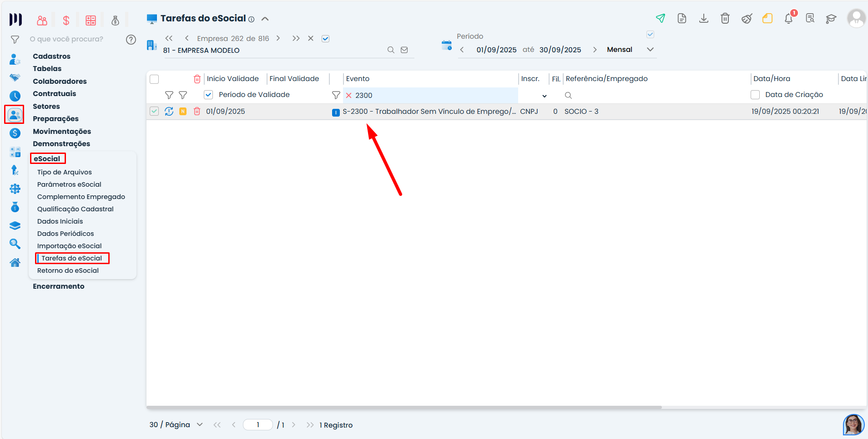Click the Data/Hora column header

tap(772, 79)
